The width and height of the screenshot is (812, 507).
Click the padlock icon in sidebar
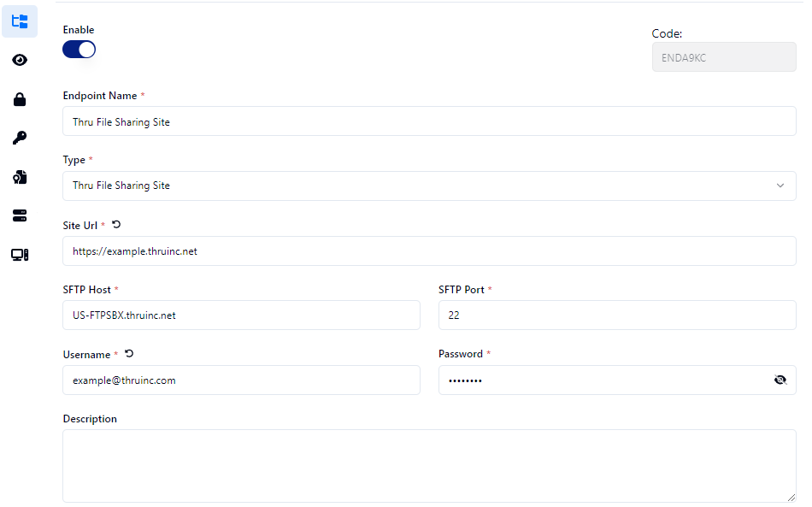(20, 99)
